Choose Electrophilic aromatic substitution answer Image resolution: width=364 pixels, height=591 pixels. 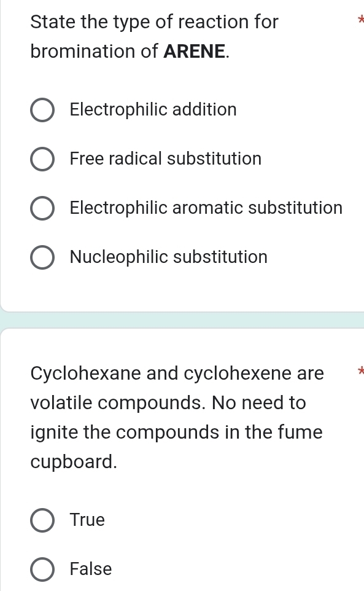click(42, 208)
